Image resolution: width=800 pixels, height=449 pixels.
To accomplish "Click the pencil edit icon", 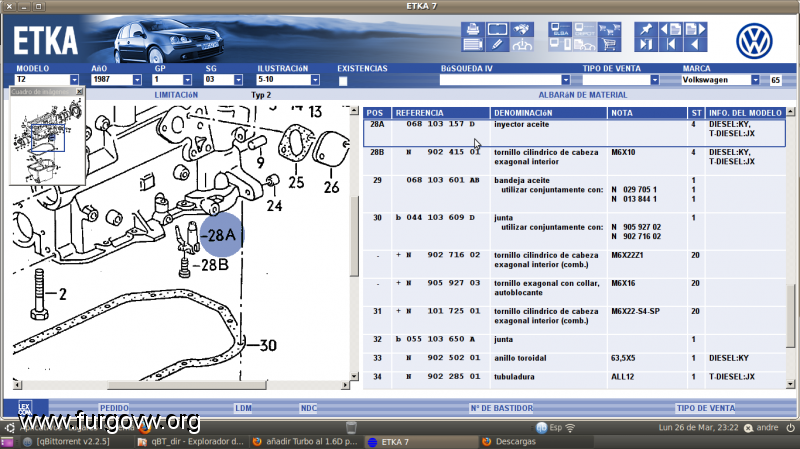I will [497, 45].
